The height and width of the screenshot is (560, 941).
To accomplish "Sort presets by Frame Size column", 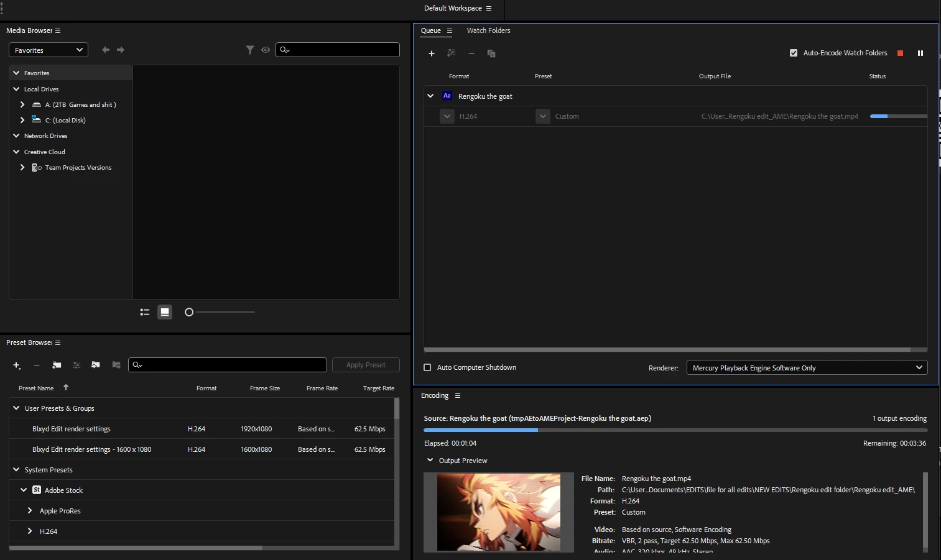I will tap(265, 388).
